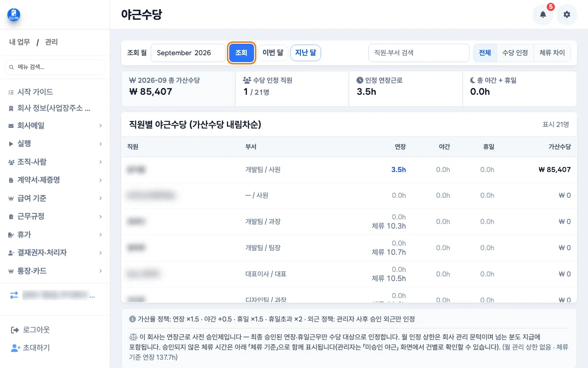Click the 회사메일 envelope icon
The height and width of the screenshot is (368, 588).
(11, 126)
